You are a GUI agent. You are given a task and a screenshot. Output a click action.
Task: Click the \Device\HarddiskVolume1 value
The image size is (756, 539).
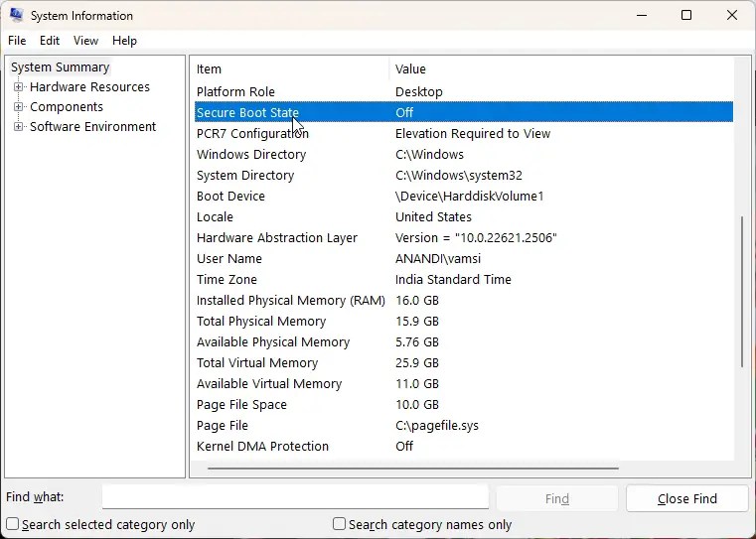click(x=469, y=196)
